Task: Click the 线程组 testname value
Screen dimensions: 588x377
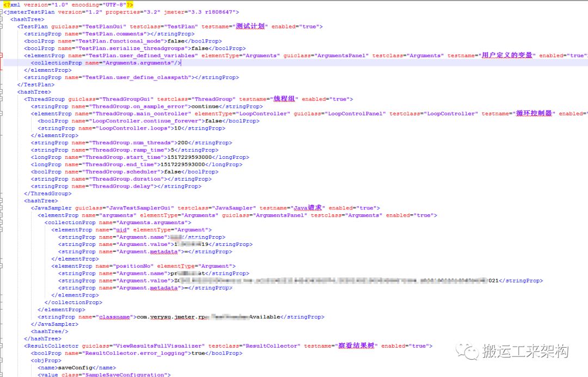Action: 284,99
